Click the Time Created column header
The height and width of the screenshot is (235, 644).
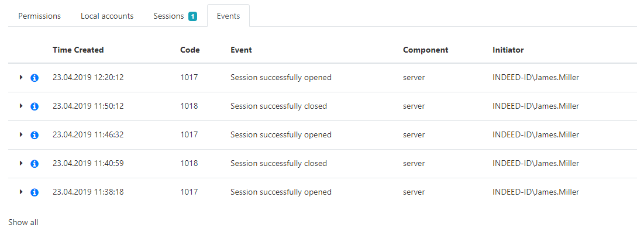coord(78,50)
